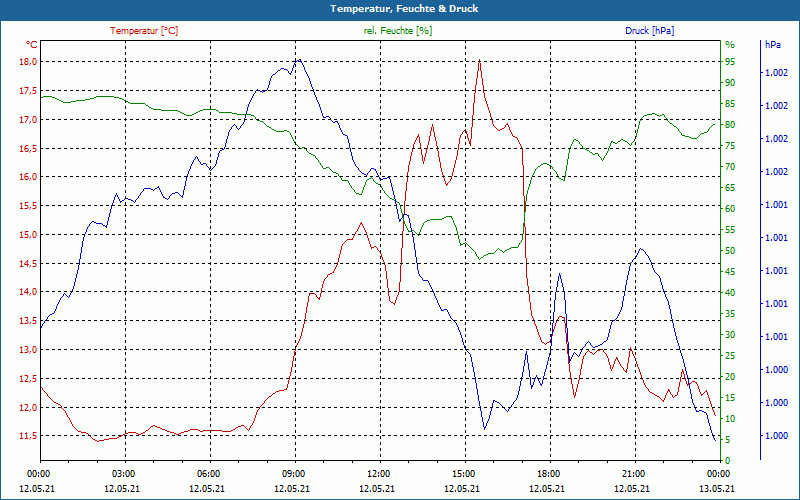Select the green "rel. Feuchte [%]" legend label

click(x=398, y=31)
